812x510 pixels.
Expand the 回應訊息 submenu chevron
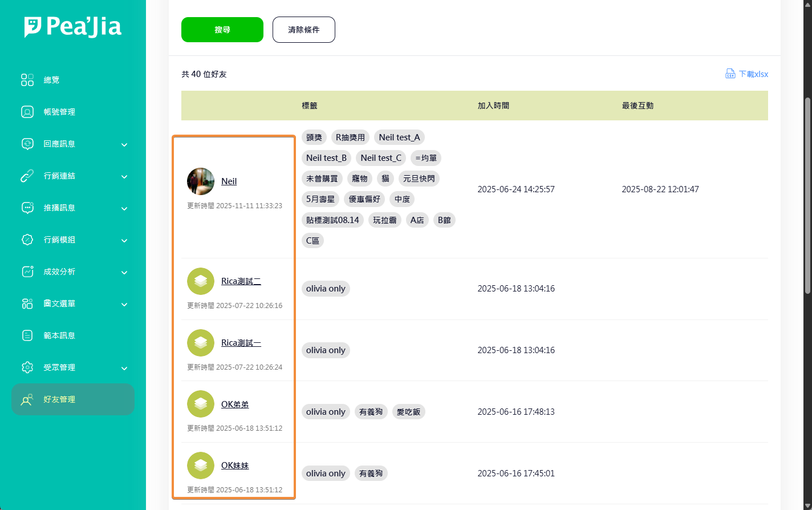[124, 145]
